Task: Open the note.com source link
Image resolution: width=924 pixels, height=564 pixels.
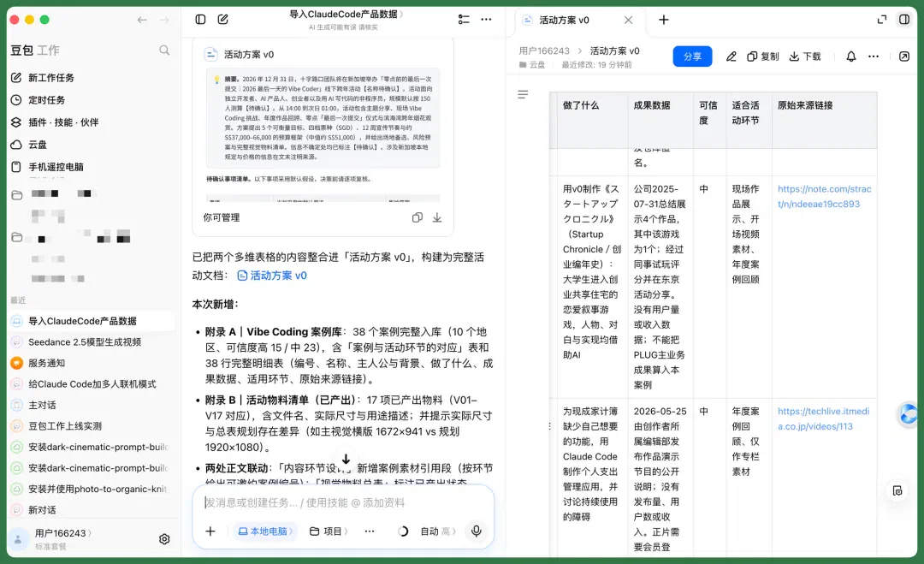Action: pyautogui.click(x=824, y=196)
